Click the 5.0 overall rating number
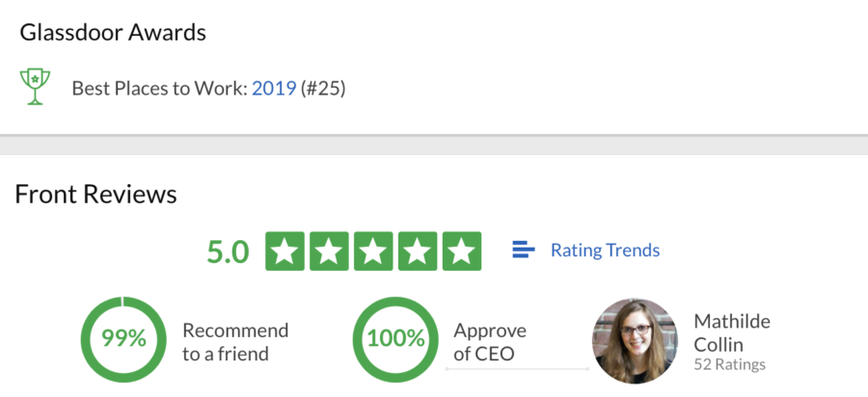Viewport: 868px width, 397px height. [228, 251]
